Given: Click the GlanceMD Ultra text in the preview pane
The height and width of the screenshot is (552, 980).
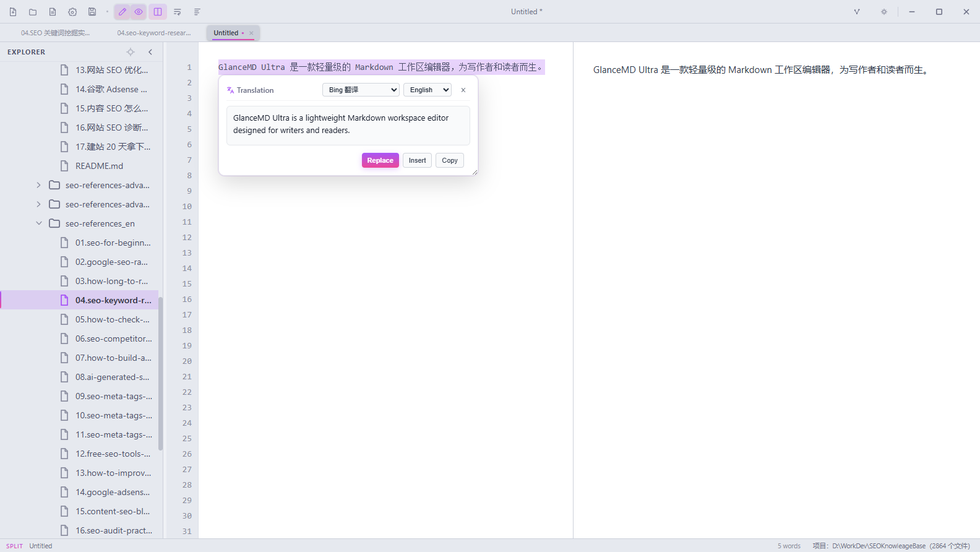Looking at the screenshot, I should [762, 70].
